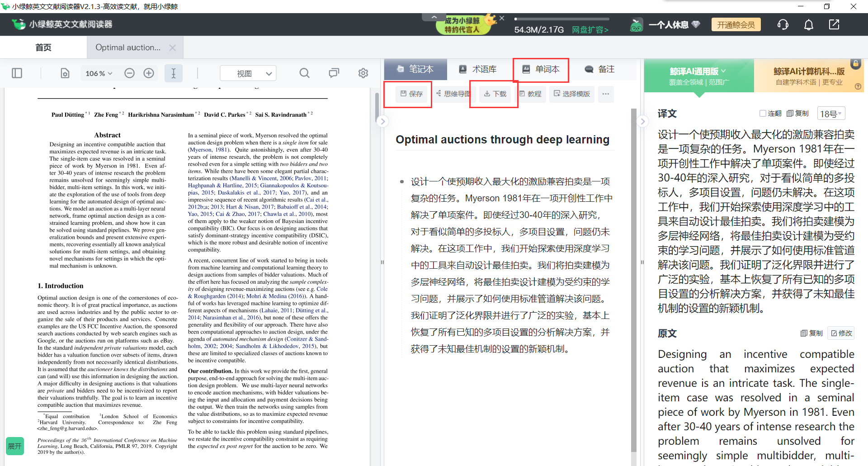Click the user avatar icon
The height and width of the screenshot is (466, 868).
pos(636,25)
